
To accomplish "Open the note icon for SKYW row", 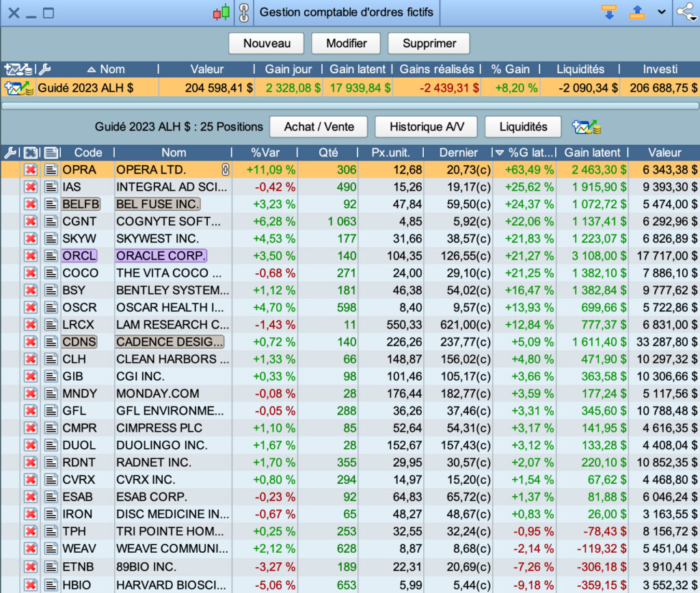I will [51, 238].
